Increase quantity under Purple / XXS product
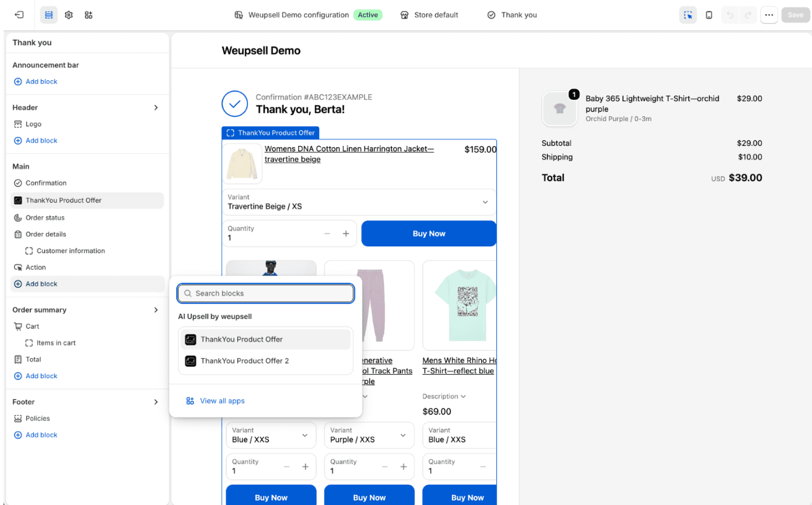This screenshot has height=505, width=812. point(403,467)
